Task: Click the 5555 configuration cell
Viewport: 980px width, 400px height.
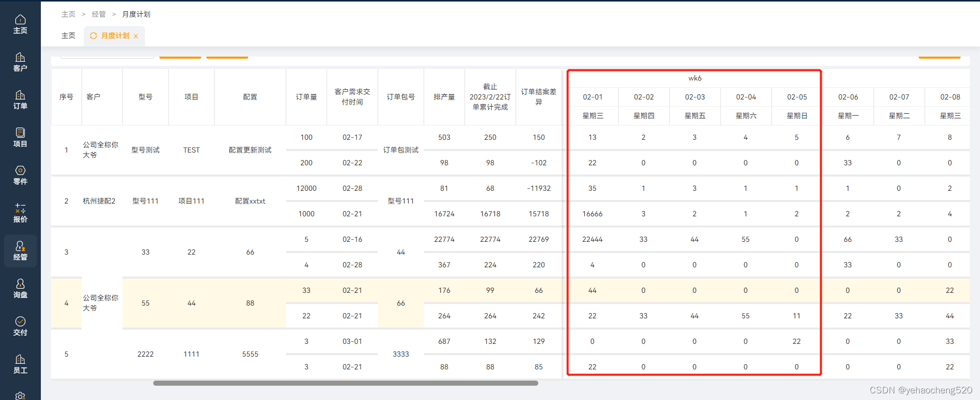Action: point(250,354)
